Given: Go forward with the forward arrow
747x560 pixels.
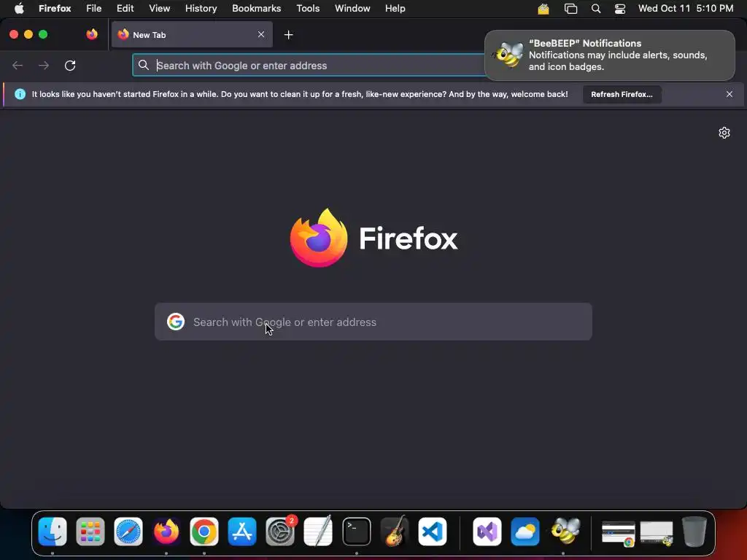Looking at the screenshot, I should coord(44,65).
